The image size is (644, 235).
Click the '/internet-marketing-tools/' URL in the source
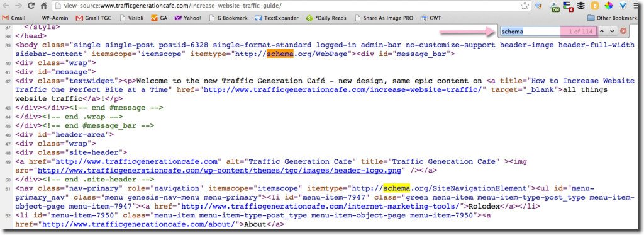(x=323, y=206)
